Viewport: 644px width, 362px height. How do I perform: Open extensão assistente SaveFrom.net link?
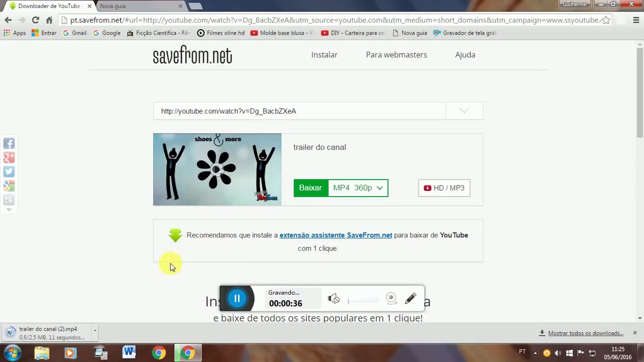[x=336, y=235]
